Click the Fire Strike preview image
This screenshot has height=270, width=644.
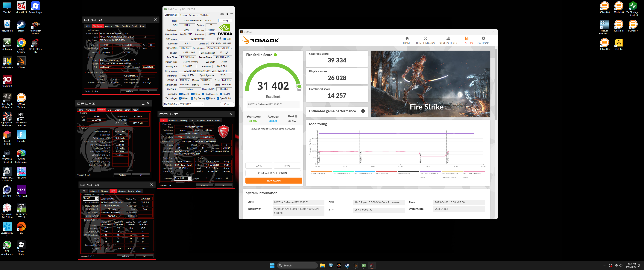[x=430, y=84]
